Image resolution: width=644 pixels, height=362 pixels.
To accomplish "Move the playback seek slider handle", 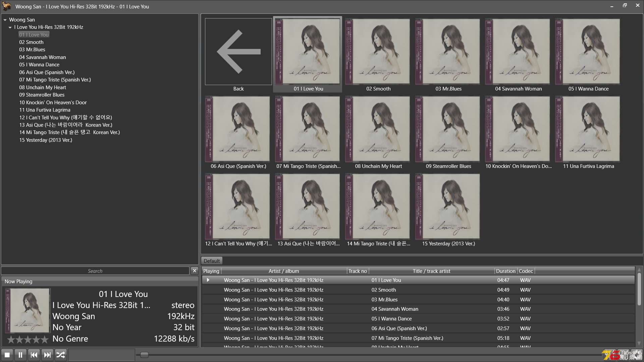I will point(144,355).
